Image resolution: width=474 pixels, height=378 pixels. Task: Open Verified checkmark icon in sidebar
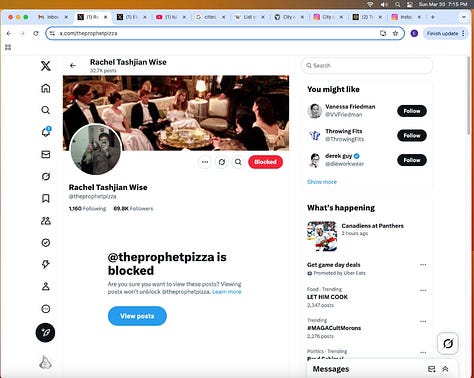click(46, 243)
